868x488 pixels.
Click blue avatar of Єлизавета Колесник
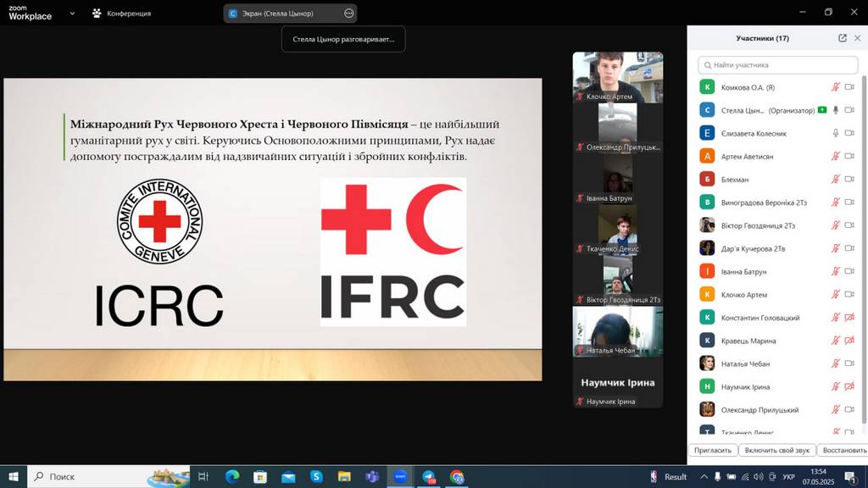pyautogui.click(x=707, y=133)
